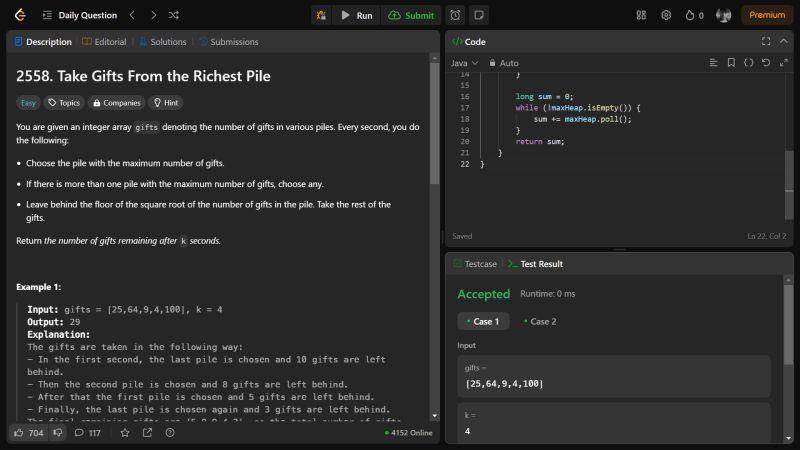800x450 pixels.
Task: Click the description panel scrollbar
Action: pos(435,123)
